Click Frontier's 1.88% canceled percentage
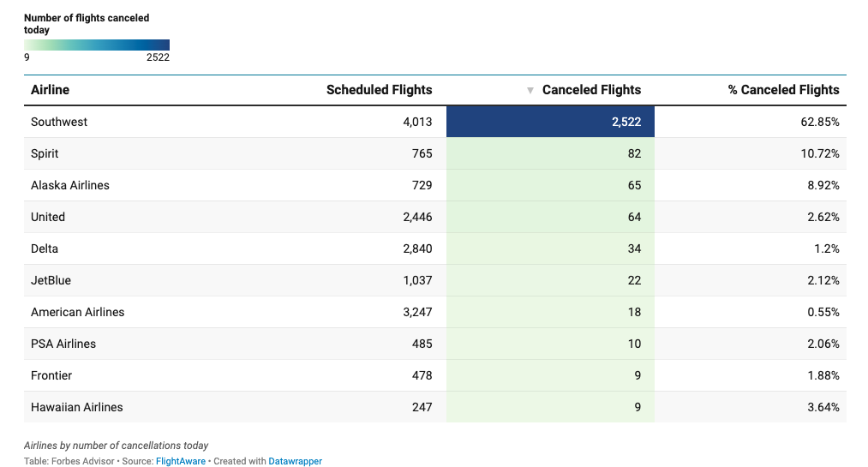 click(823, 375)
